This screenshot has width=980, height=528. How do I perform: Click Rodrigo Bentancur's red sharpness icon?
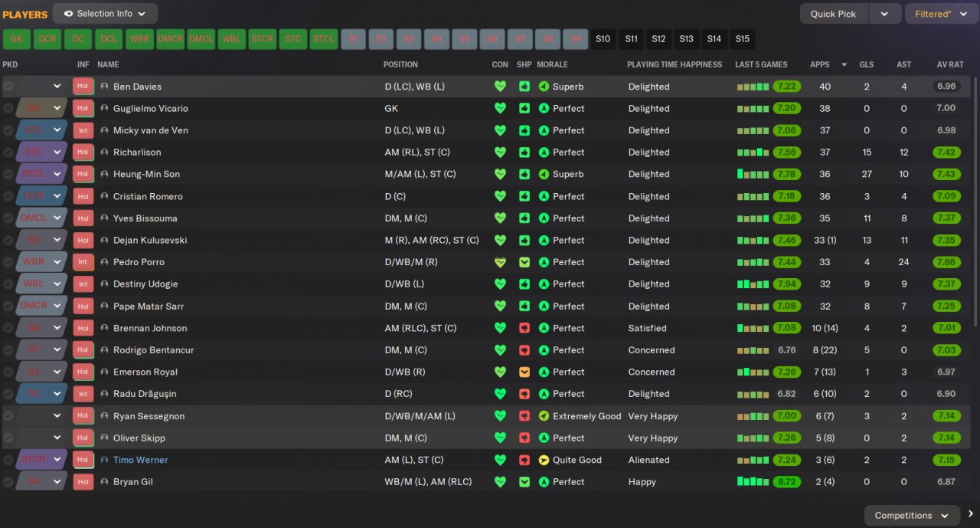tap(524, 350)
